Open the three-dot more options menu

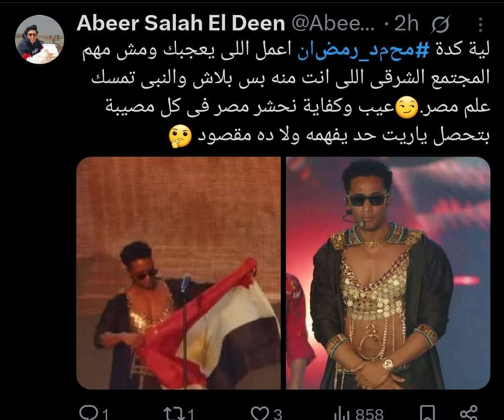tap(481, 25)
